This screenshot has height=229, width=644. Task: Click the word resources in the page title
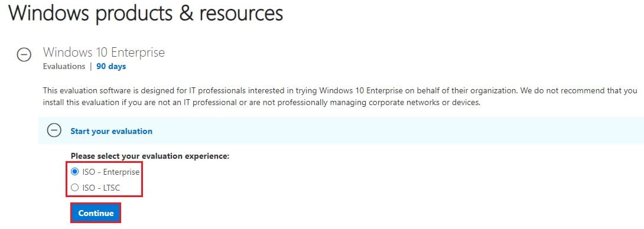[242, 13]
